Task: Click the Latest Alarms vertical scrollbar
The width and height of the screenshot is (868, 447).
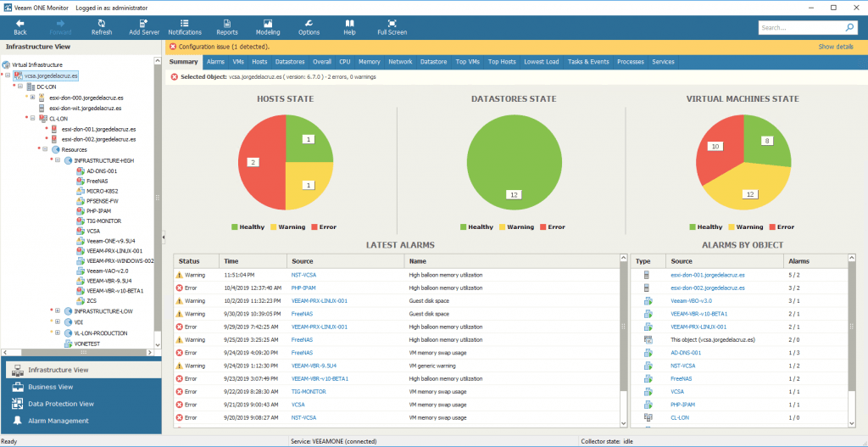Action: [623, 327]
